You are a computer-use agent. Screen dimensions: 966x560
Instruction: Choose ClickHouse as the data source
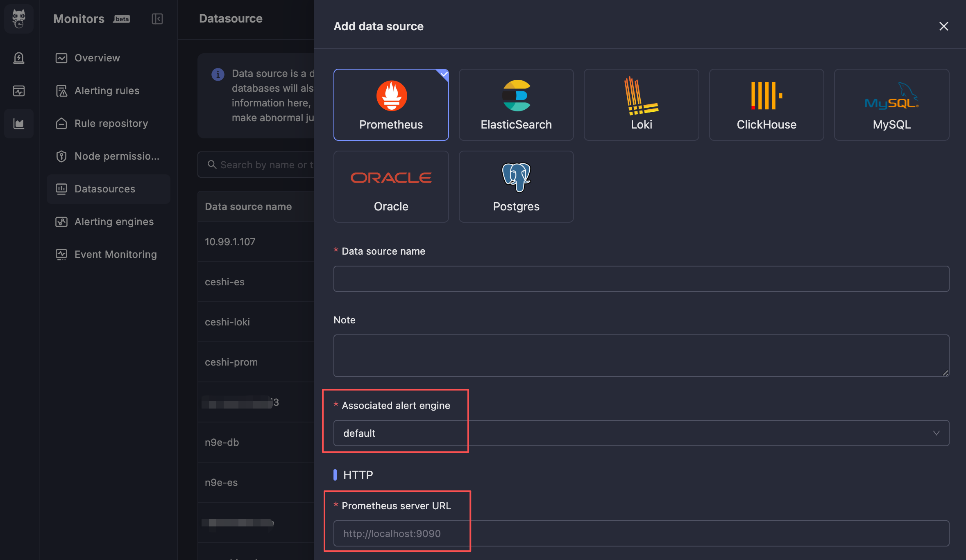tap(766, 104)
